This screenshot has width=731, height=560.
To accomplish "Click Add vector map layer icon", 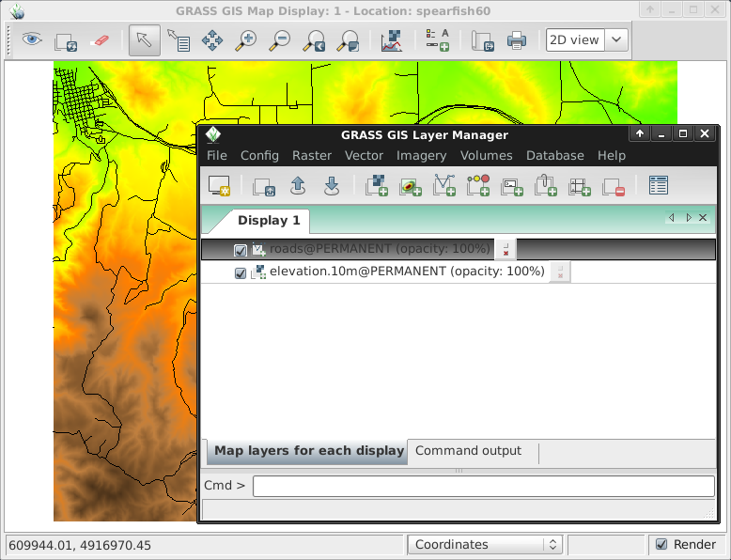I will tap(443, 186).
